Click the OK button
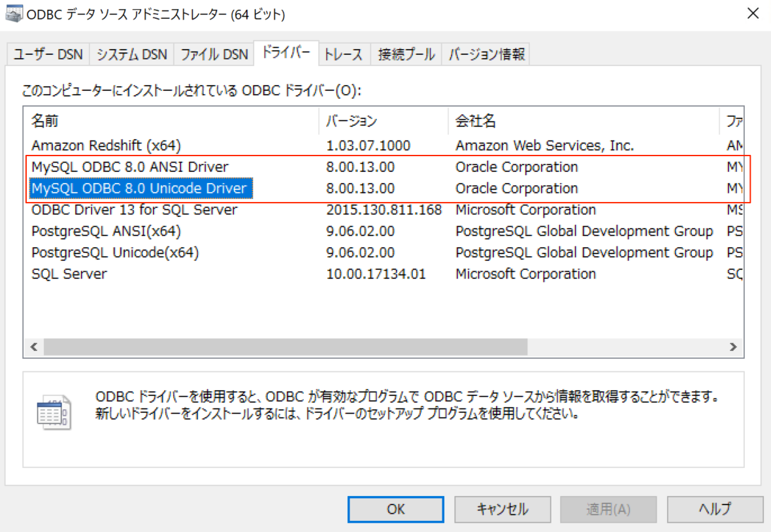The width and height of the screenshot is (771, 532). [396, 509]
